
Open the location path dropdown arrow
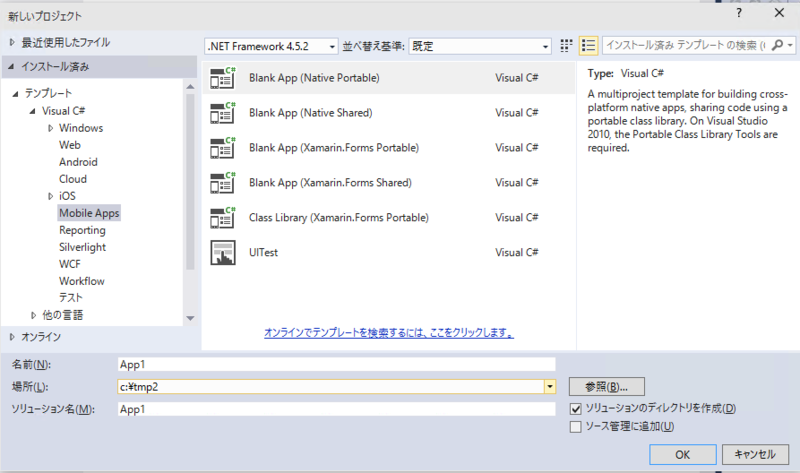pyautogui.click(x=550, y=387)
